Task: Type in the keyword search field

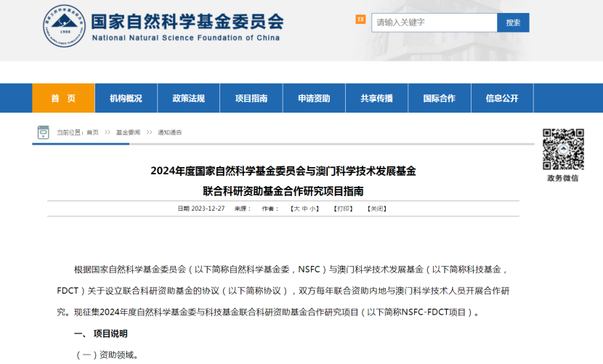Action: point(434,23)
